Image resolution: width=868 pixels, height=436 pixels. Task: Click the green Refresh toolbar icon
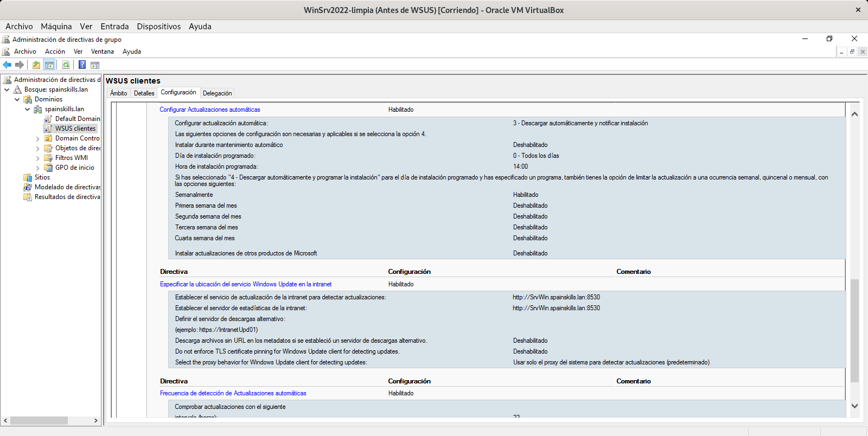66,65
